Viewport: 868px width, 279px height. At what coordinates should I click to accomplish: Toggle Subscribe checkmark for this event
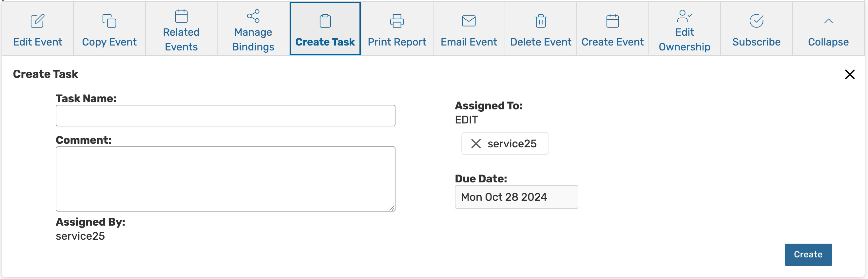[x=756, y=21]
